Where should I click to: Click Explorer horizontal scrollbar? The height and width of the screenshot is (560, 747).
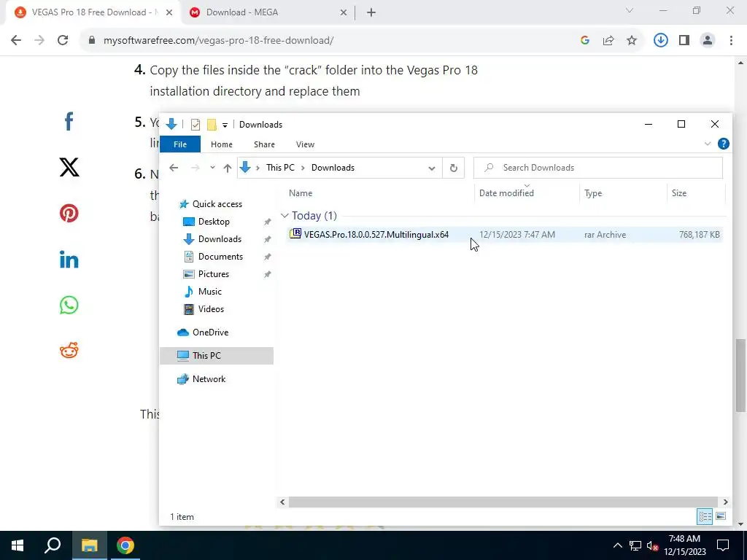tap(503, 502)
